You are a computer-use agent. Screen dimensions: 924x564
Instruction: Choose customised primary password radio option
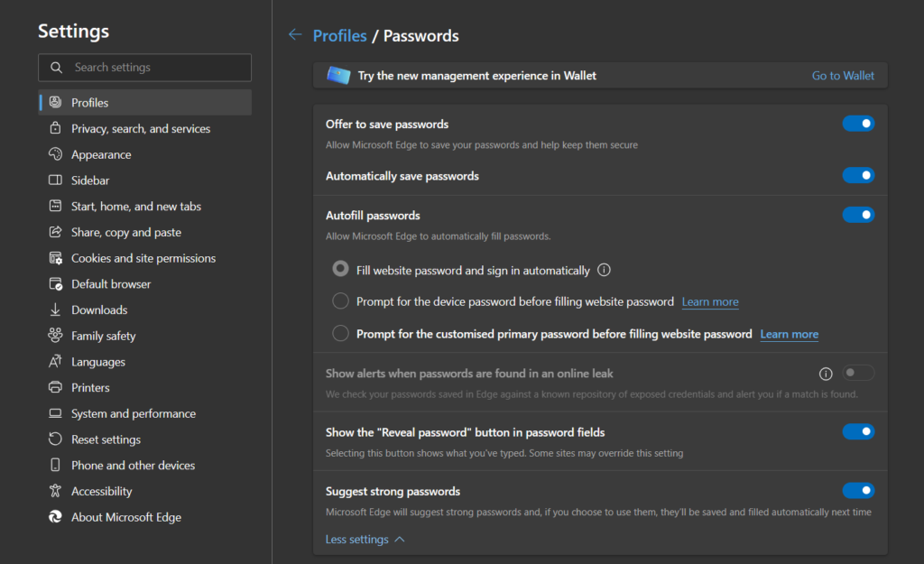coord(340,334)
